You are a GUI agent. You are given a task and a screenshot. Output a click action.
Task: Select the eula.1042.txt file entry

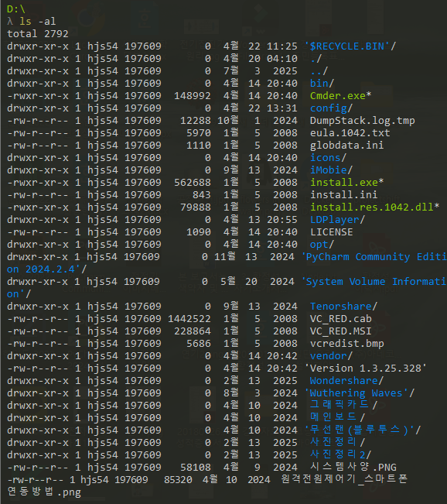[350, 133]
